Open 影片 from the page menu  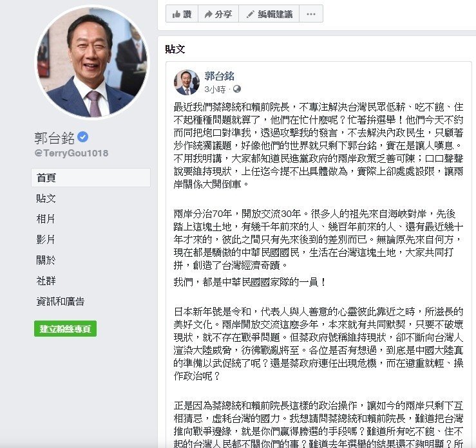point(46,239)
